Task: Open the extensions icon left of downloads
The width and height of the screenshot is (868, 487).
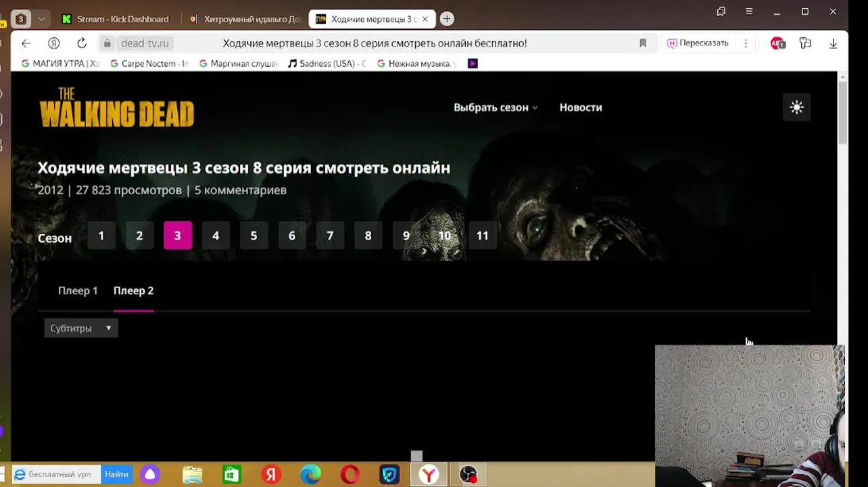Action: (x=805, y=43)
